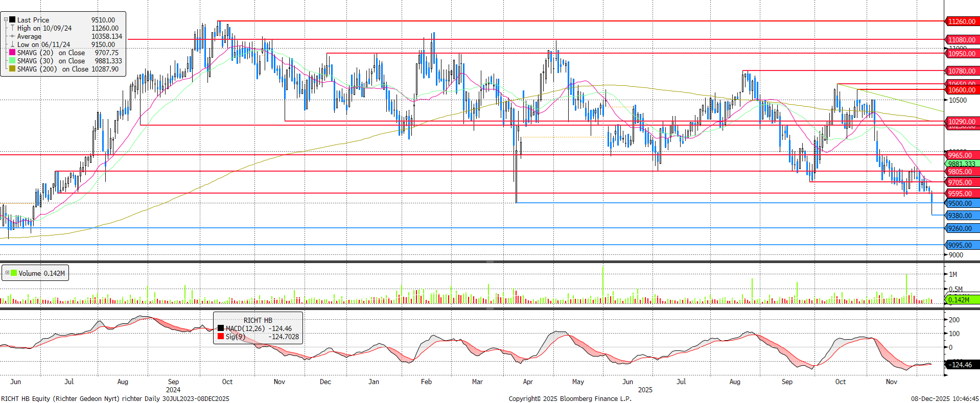The image size is (980, 403).
Task: Click the red Sig(9) legend swatch
Action: point(221,337)
